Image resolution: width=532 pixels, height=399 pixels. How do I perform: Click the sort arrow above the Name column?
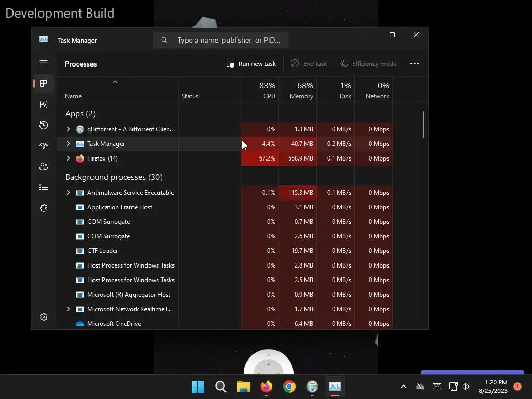(115, 82)
